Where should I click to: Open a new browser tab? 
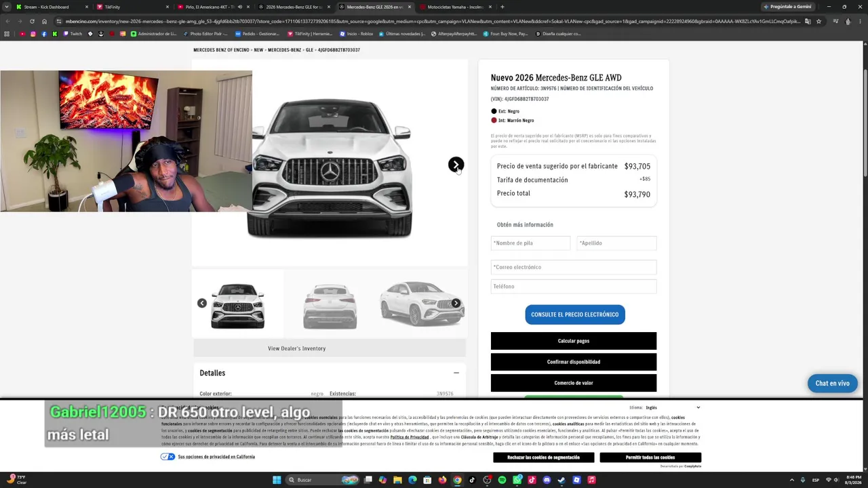[502, 7]
